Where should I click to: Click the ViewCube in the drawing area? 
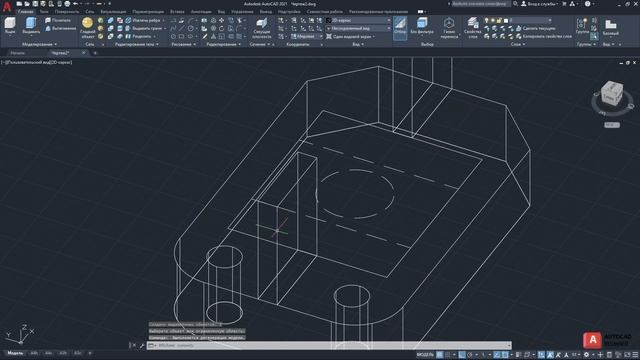click(613, 93)
